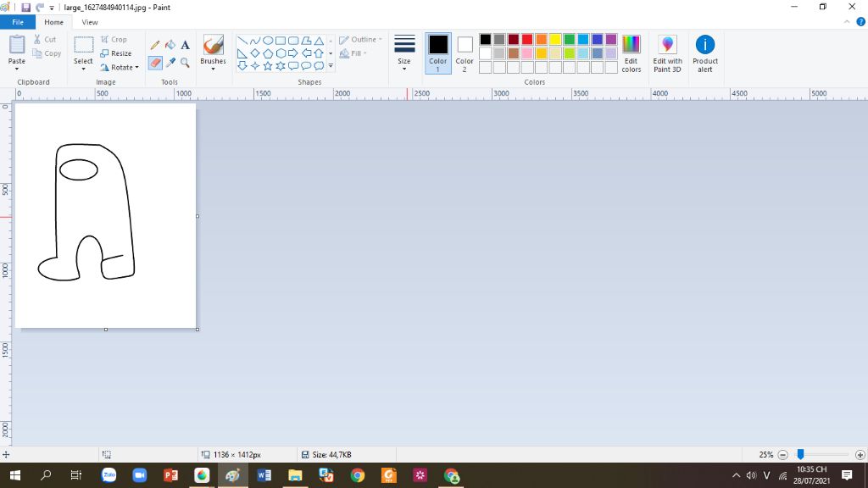Activate Color 1 selector

(438, 53)
